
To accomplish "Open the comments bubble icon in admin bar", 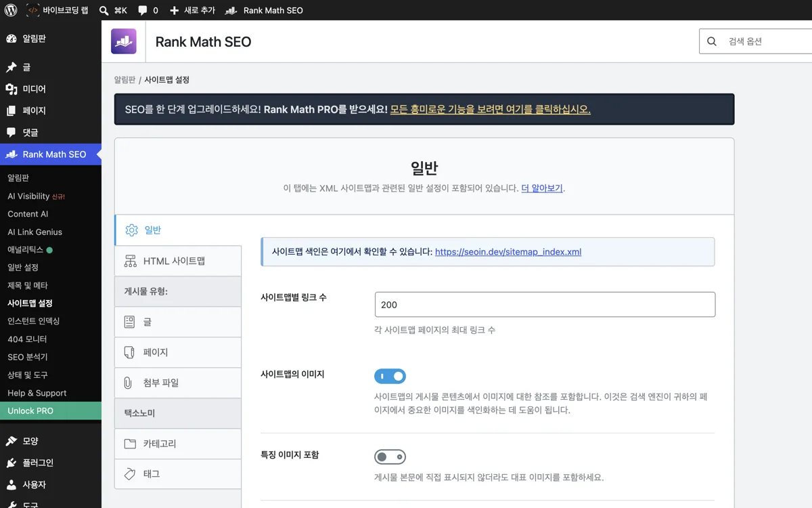I will pos(143,10).
